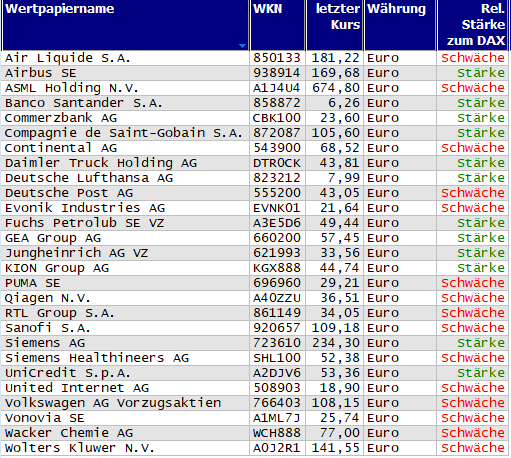Click the GEA Group AG Stärke label

point(481,238)
